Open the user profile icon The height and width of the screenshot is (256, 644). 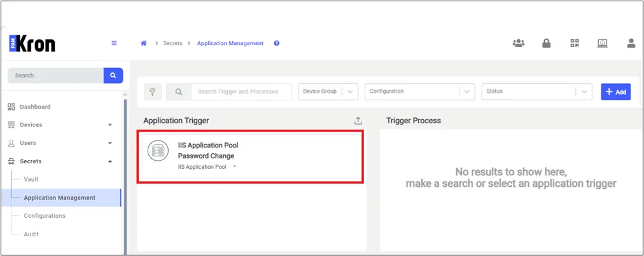[x=631, y=43]
